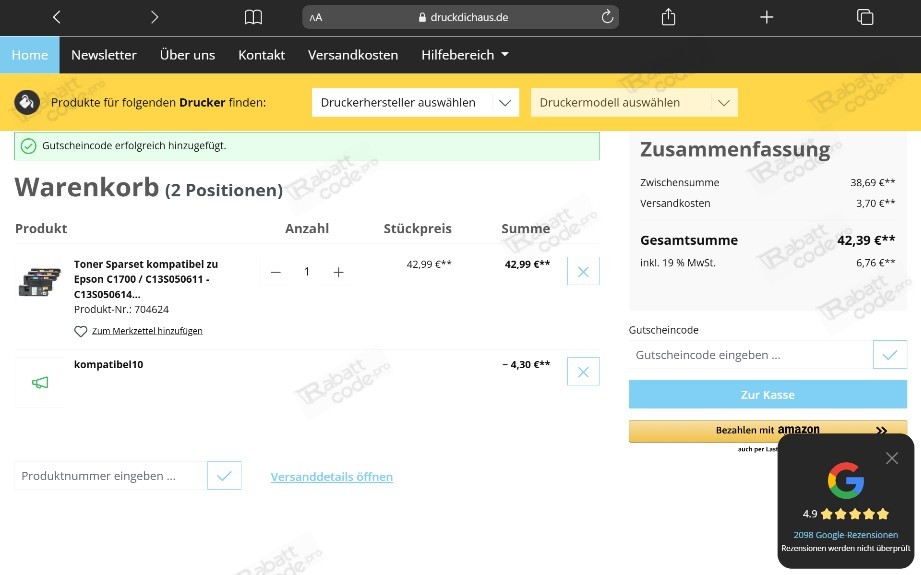Image resolution: width=921 pixels, height=575 pixels.
Task: Open the Versandkosten page
Action: tap(353, 55)
